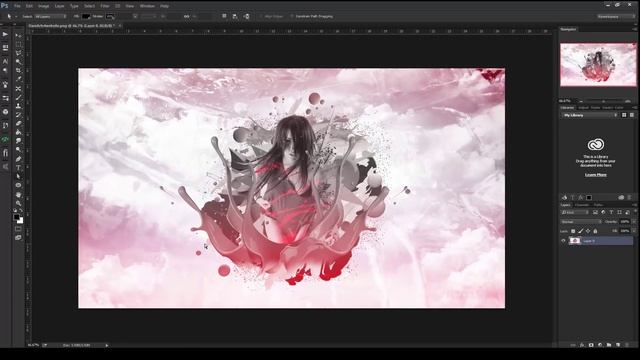The width and height of the screenshot is (640, 360).
Task: Open the Image menu
Action: pos(43,6)
